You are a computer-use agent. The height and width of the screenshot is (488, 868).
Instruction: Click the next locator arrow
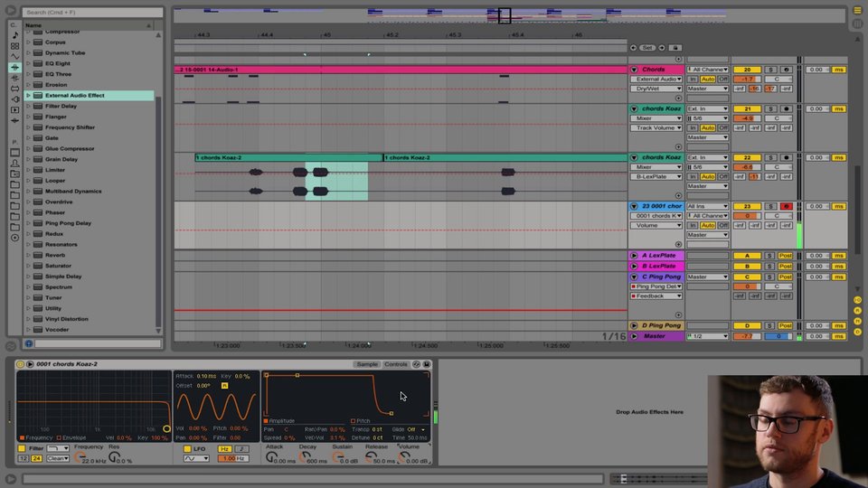[662, 48]
